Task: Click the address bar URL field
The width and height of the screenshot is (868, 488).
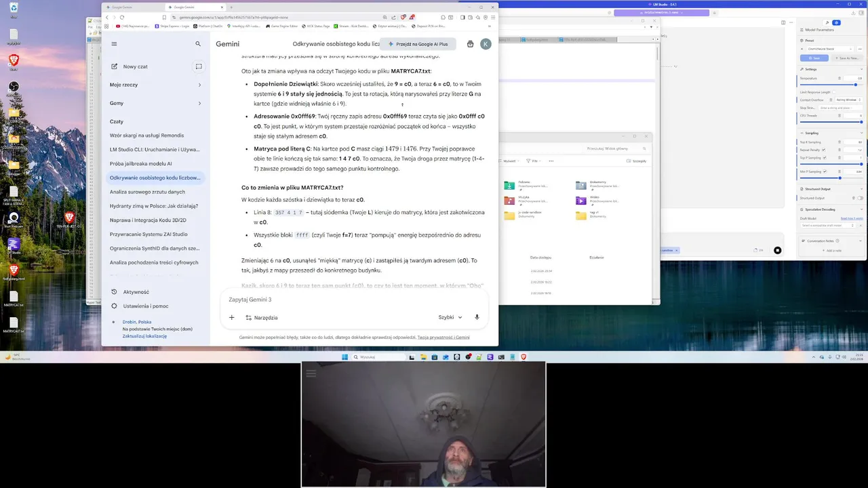Action: click(x=278, y=17)
